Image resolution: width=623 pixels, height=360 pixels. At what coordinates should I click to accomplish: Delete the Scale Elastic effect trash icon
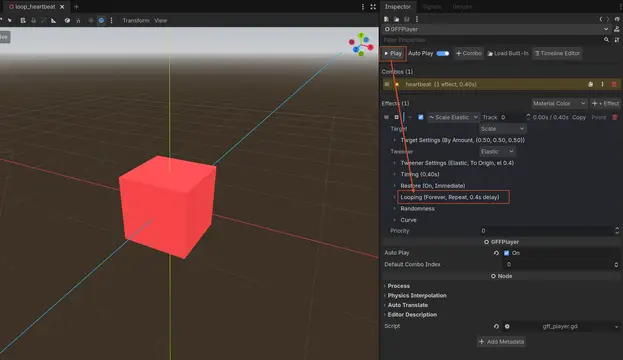pos(615,117)
